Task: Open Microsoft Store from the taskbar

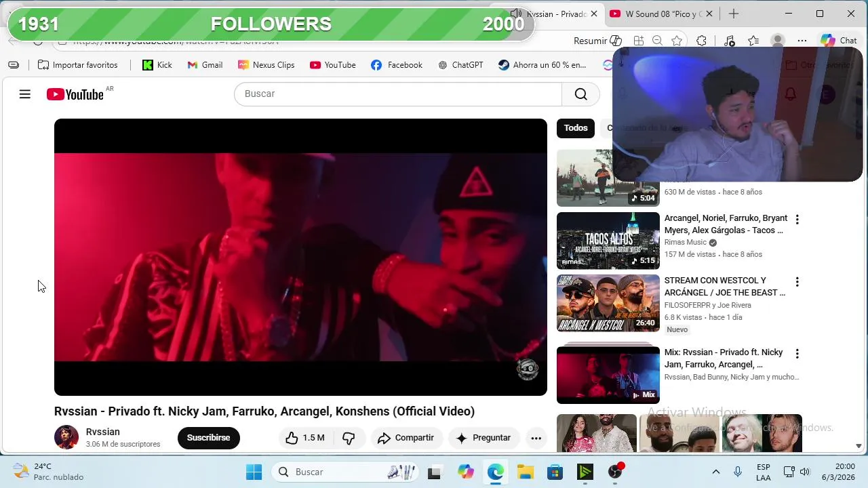Action: tap(555, 472)
